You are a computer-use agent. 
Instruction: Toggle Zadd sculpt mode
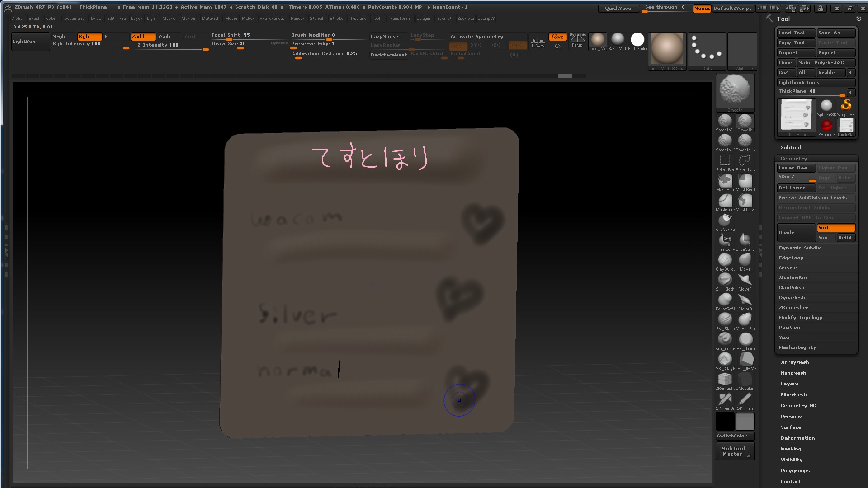click(x=143, y=37)
